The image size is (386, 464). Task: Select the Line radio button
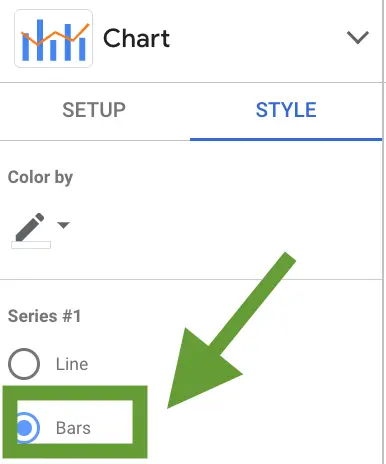pos(24,364)
